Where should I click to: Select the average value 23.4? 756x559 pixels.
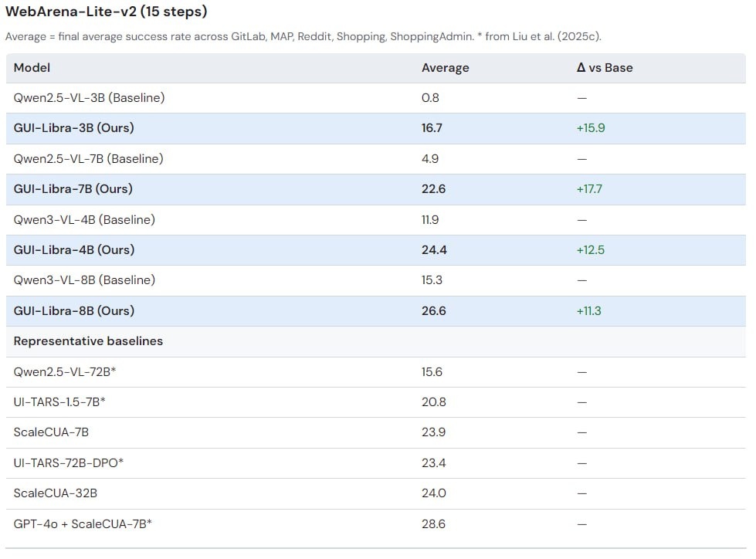point(433,463)
